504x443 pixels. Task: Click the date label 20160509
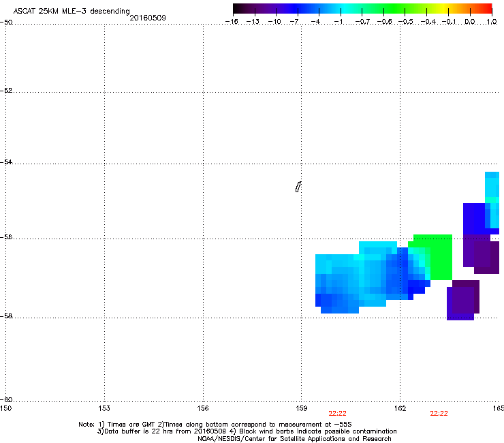pyautogui.click(x=148, y=18)
